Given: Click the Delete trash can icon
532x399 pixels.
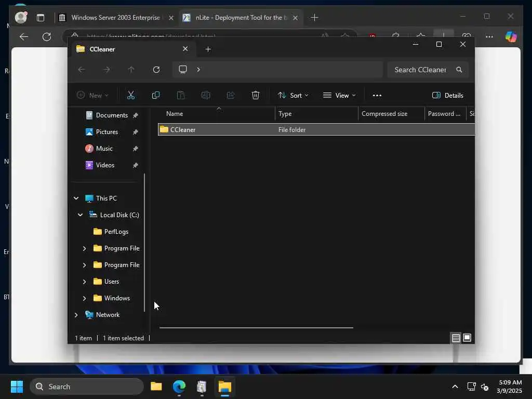Looking at the screenshot, I should [x=256, y=96].
